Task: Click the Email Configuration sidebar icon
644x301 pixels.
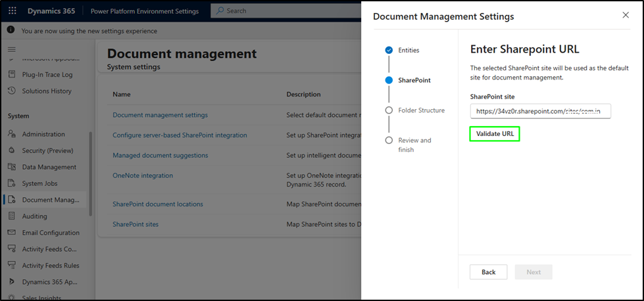Action: click(x=12, y=233)
